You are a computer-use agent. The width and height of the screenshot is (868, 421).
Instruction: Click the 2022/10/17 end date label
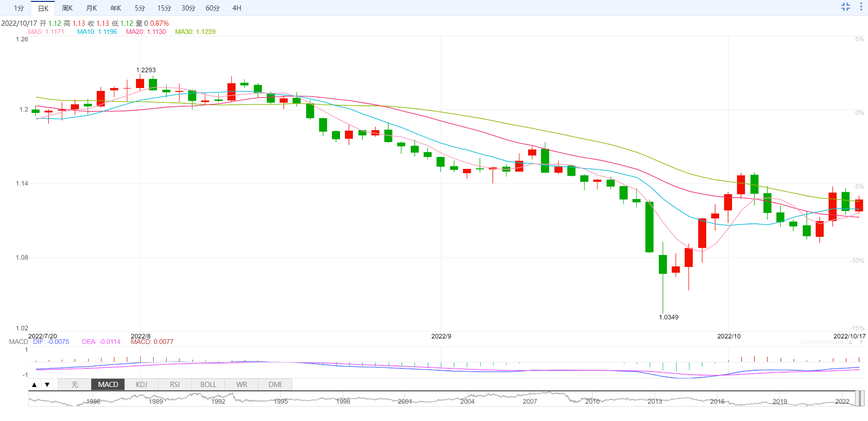point(849,336)
